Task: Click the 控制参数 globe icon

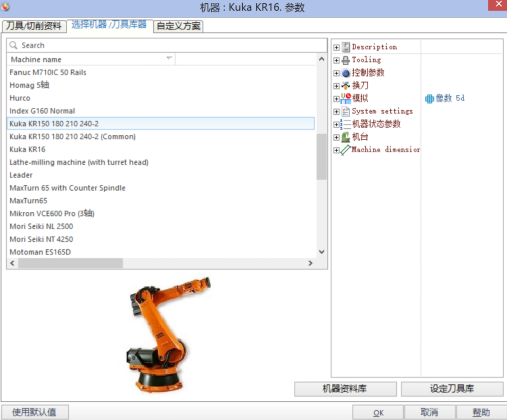Action: pos(346,73)
